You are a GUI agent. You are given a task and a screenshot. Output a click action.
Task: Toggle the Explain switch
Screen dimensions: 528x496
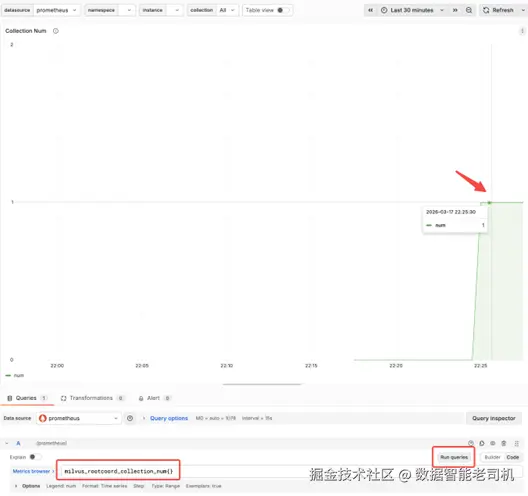click(x=35, y=457)
